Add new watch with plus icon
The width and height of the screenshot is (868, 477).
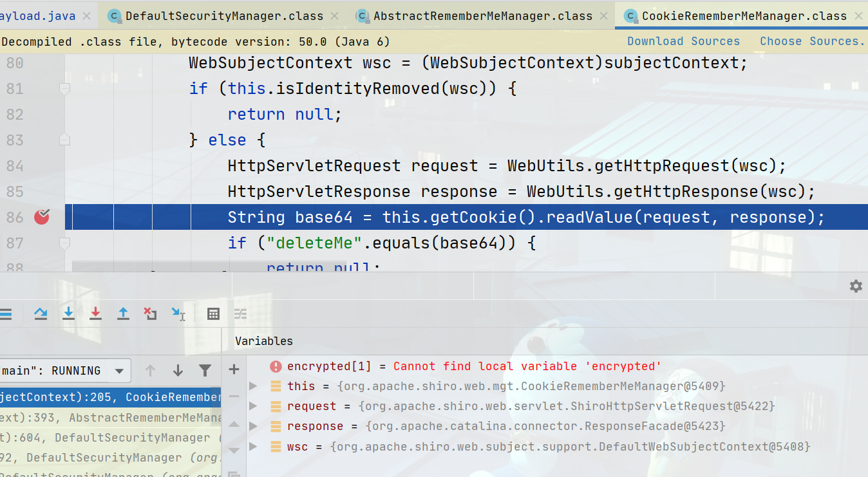click(234, 369)
